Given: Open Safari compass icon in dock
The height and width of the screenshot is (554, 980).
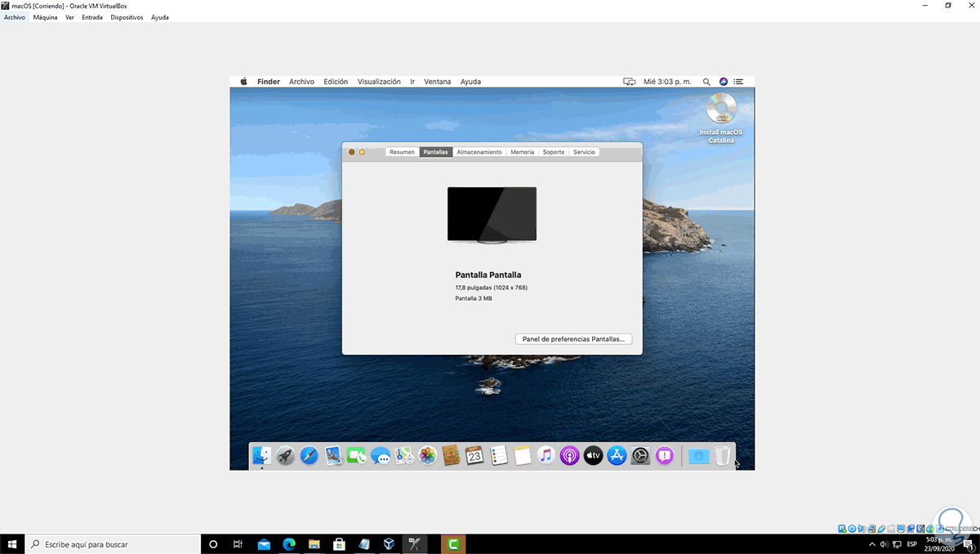Looking at the screenshot, I should tap(309, 456).
